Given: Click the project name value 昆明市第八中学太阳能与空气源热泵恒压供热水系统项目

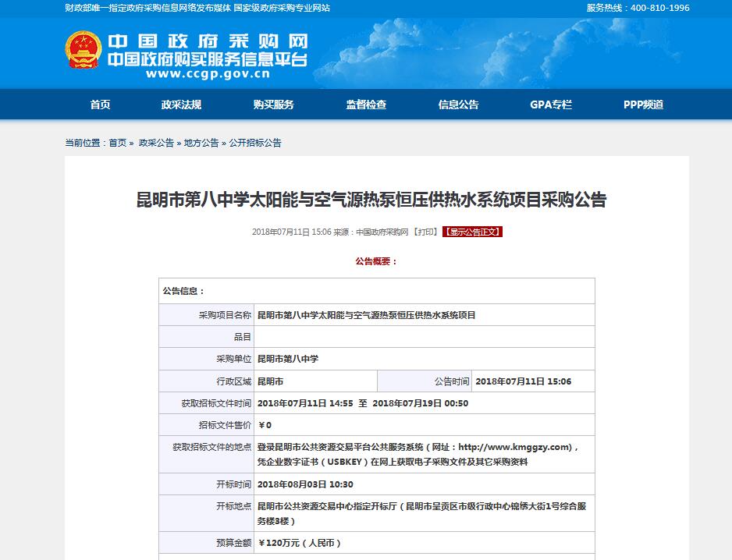Looking at the screenshot, I should point(367,315).
